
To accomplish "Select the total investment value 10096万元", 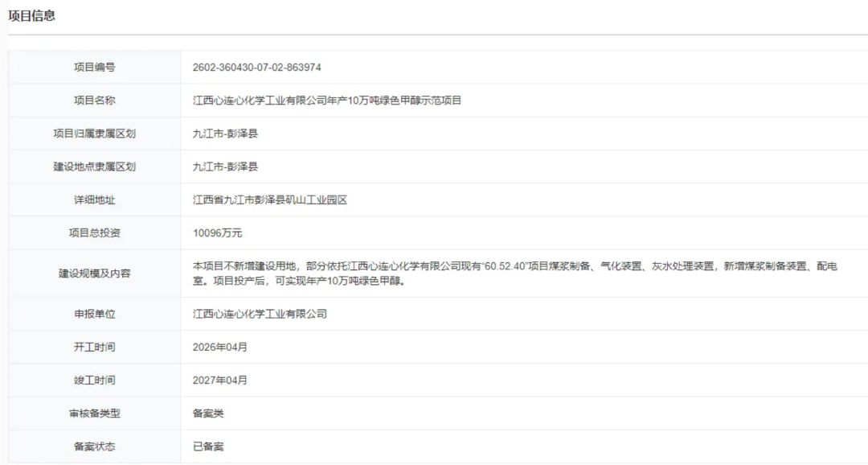I will [x=217, y=232].
